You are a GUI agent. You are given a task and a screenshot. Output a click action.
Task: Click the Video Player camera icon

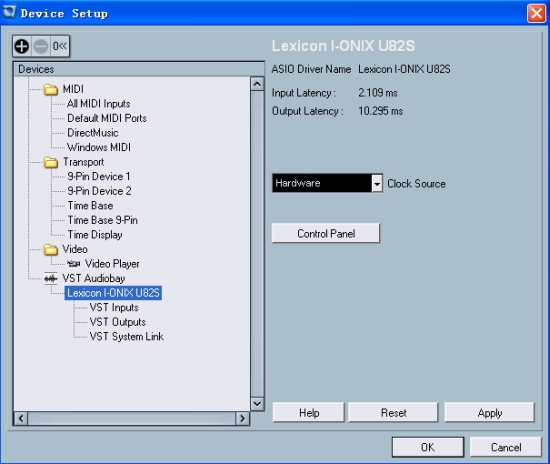pyautogui.click(x=74, y=264)
